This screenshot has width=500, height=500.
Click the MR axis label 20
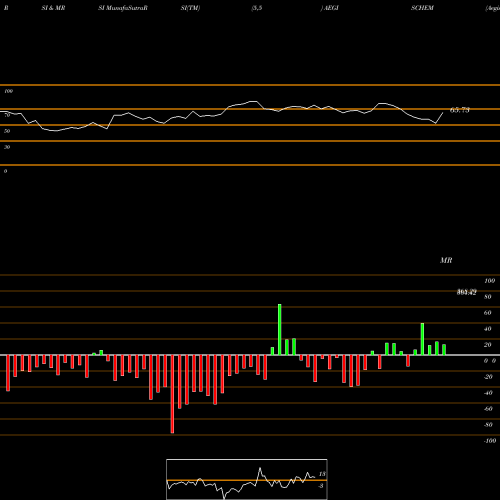click(488, 345)
